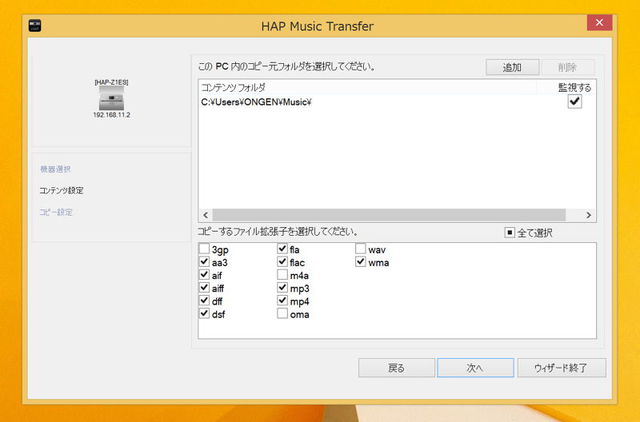Click the disabled 削除 delete button
Viewport: 640px width, 422px height.
(x=567, y=67)
